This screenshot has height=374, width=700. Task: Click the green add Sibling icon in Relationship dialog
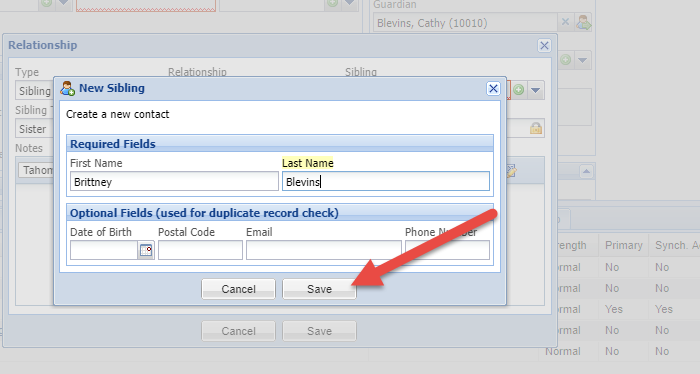519,90
